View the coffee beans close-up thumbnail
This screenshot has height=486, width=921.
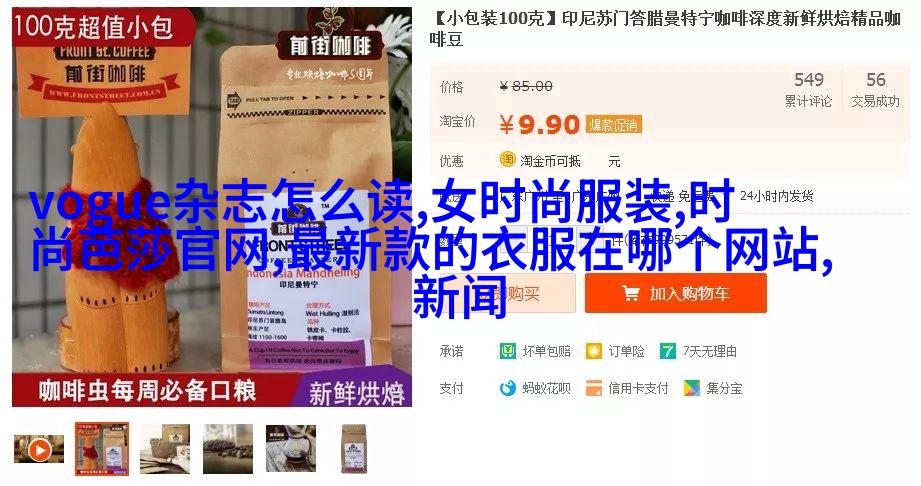pos(228,449)
